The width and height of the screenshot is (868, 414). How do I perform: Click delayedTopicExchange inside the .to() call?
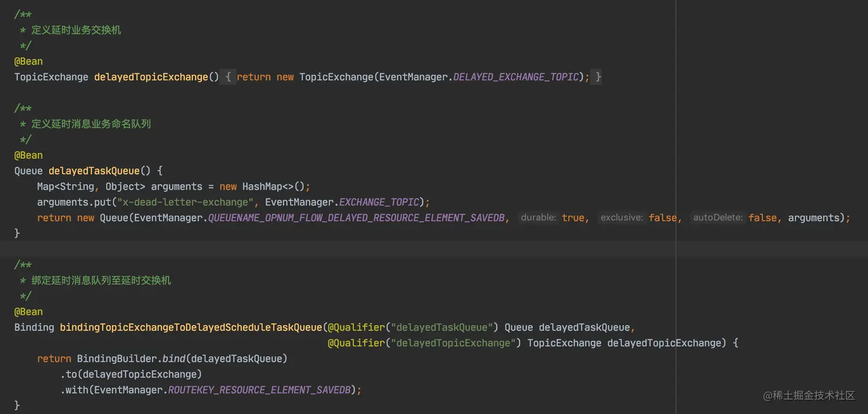[139, 374]
